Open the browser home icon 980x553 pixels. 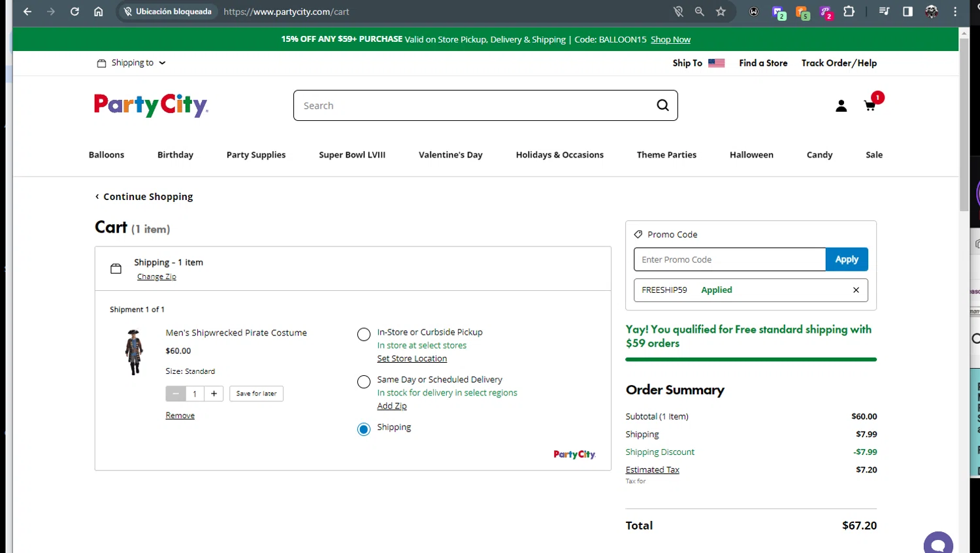(98, 12)
